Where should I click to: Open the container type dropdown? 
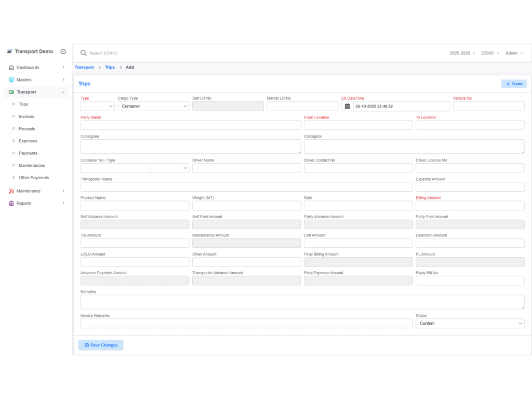tap(169, 168)
